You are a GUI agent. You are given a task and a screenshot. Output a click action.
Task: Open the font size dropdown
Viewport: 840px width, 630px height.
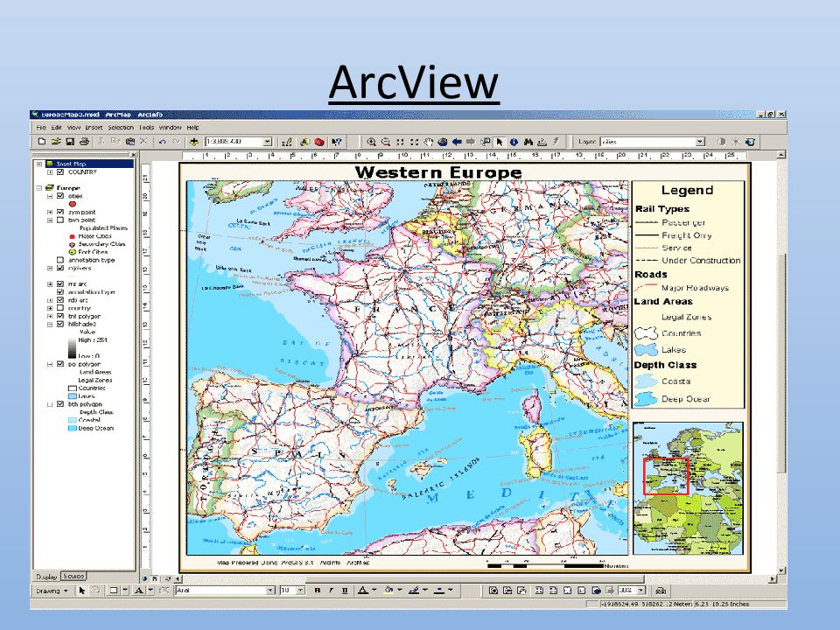tap(300, 591)
